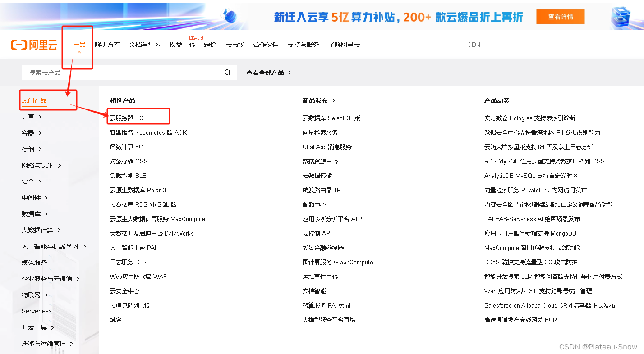Open AnalyticDB MySQL 支持自定义时区 news
Screen dimensions: 644x354
(531, 176)
